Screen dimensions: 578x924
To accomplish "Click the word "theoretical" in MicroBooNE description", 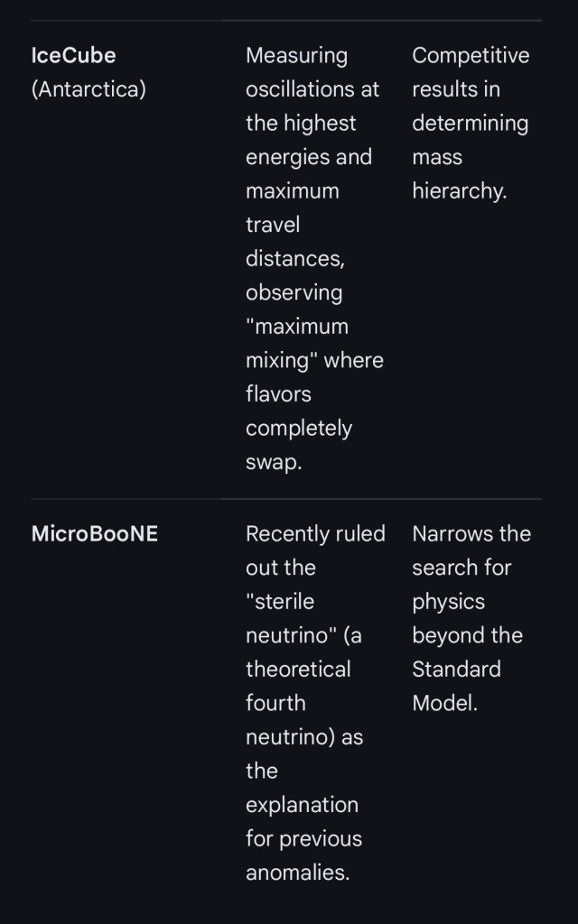I will tap(298, 669).
